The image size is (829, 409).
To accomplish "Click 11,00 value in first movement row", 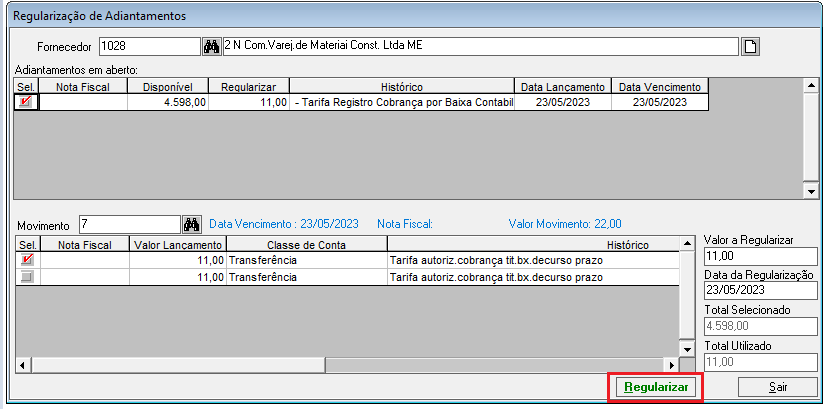I will 178,261.
